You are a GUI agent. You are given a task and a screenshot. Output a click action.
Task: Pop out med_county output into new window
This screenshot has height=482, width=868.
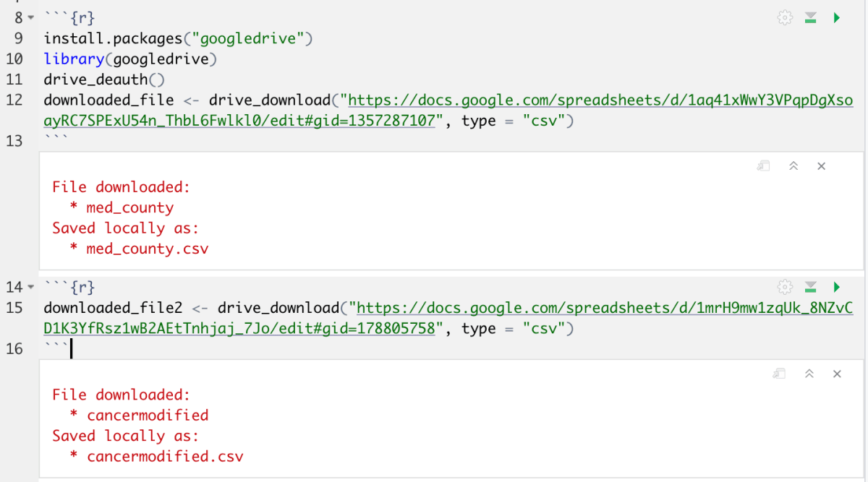click(x=764, y=166)
